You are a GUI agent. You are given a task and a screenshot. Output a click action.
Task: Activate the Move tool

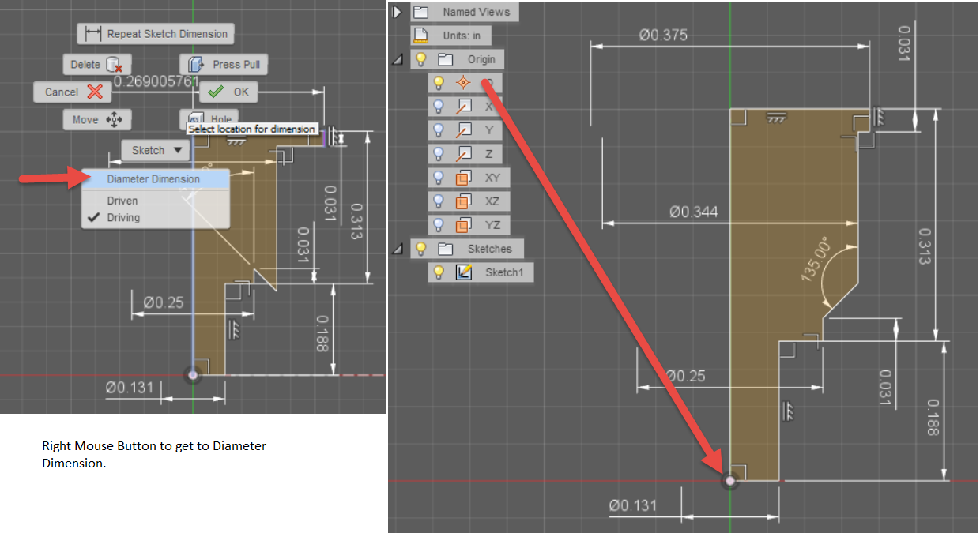point(96,119)
